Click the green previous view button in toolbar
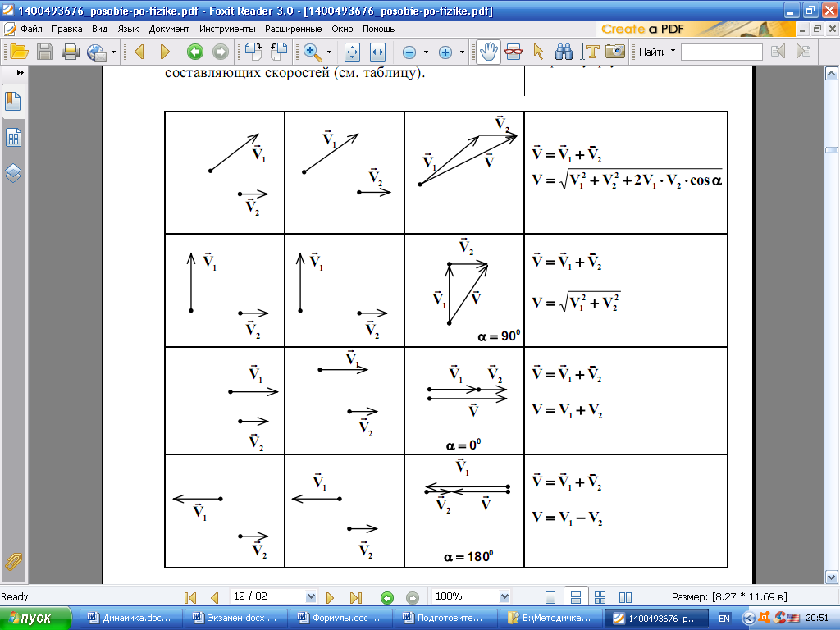The image size is (840, 630). 195,52
